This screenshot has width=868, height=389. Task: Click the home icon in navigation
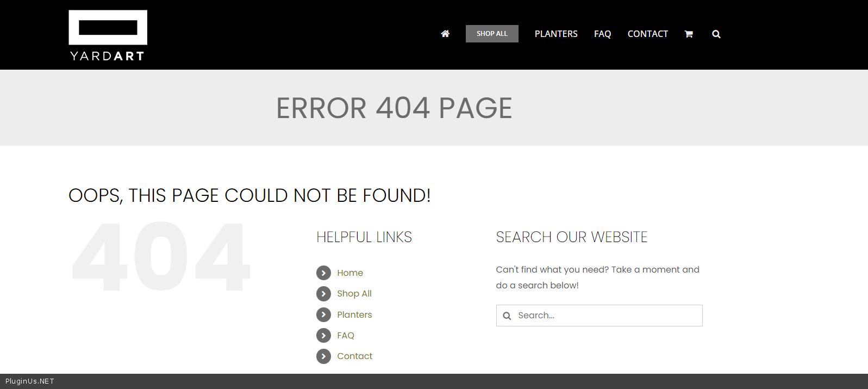pyautogui.click(x=445, y=34)
